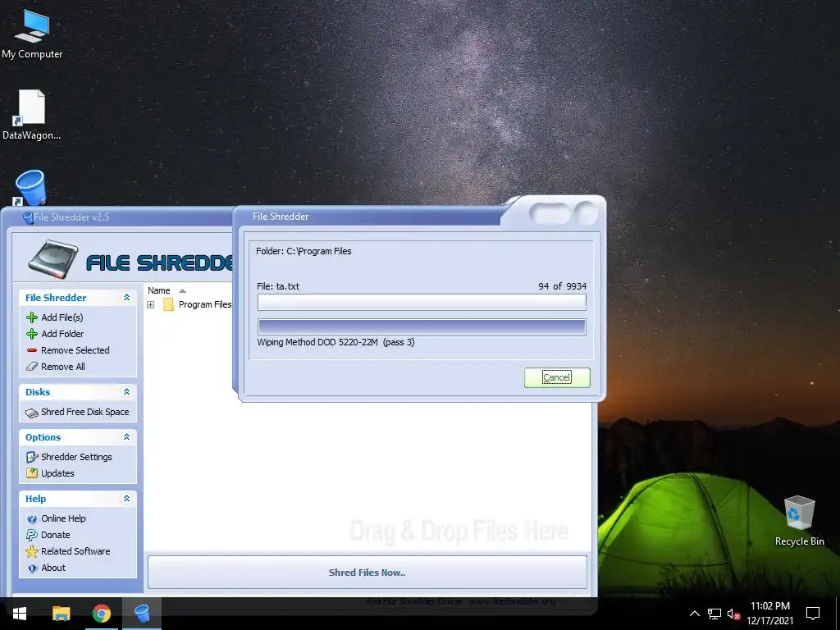The height and width of the screenshot is (630, 840).
Task: Click the Add File(s) link
Action: [x=62, y=317]
